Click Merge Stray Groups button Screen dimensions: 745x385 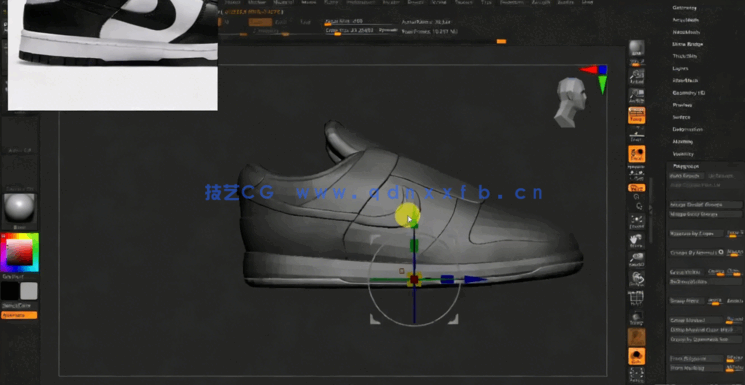[706, 214]
